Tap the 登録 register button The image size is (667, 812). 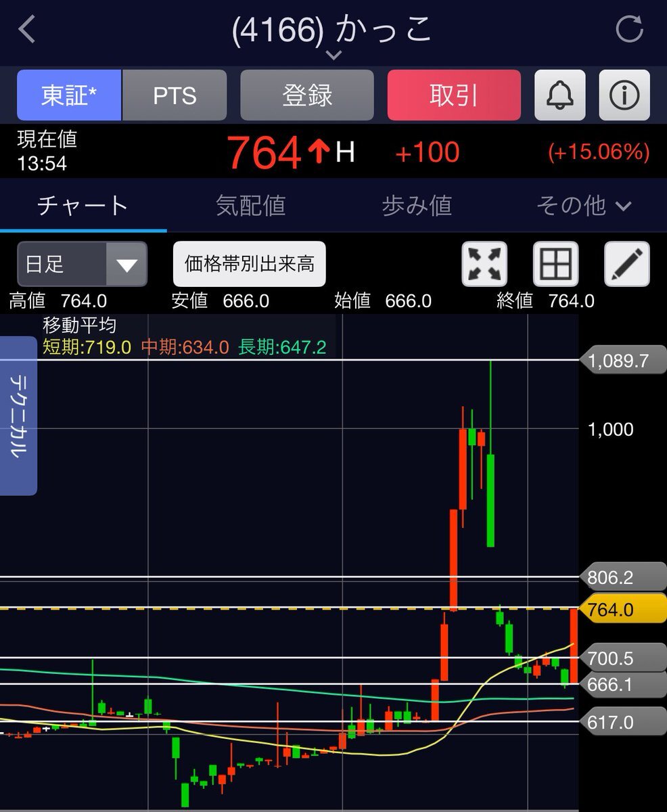click(x=307, y=95)
